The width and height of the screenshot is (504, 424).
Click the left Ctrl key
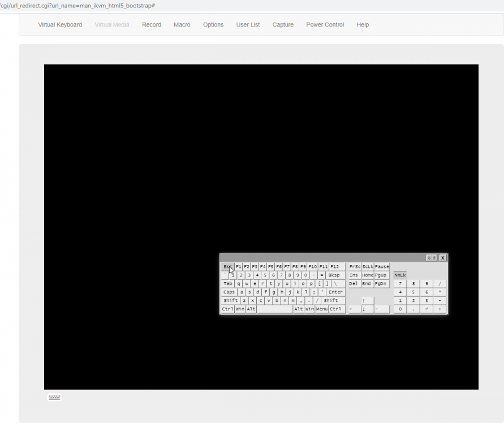(x=227, y=309)
